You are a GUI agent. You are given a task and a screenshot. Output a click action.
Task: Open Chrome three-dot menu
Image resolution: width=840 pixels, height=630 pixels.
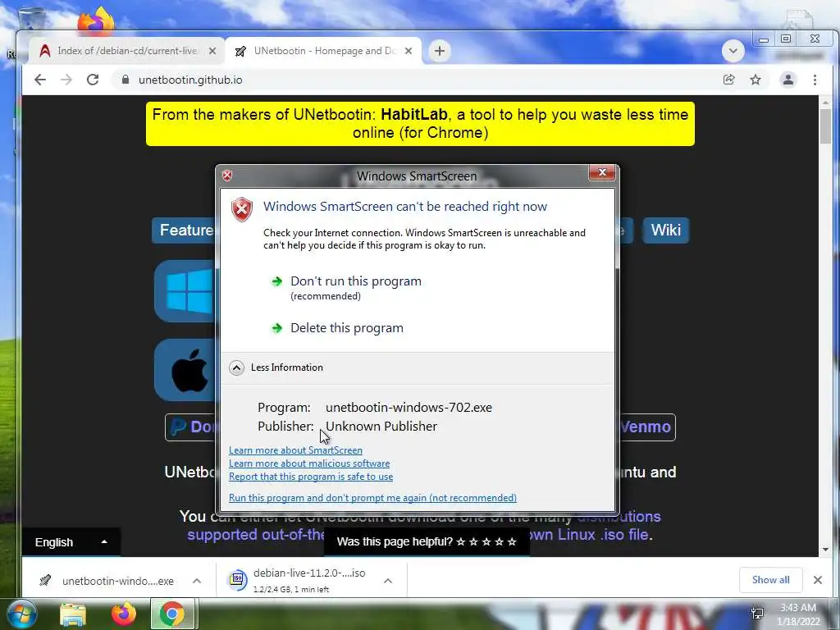pos(815,80)
